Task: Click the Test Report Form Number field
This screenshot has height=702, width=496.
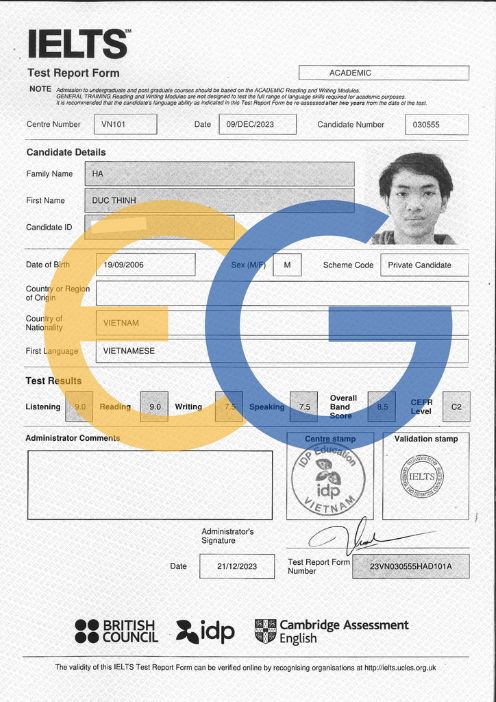Action: (411, 566)
